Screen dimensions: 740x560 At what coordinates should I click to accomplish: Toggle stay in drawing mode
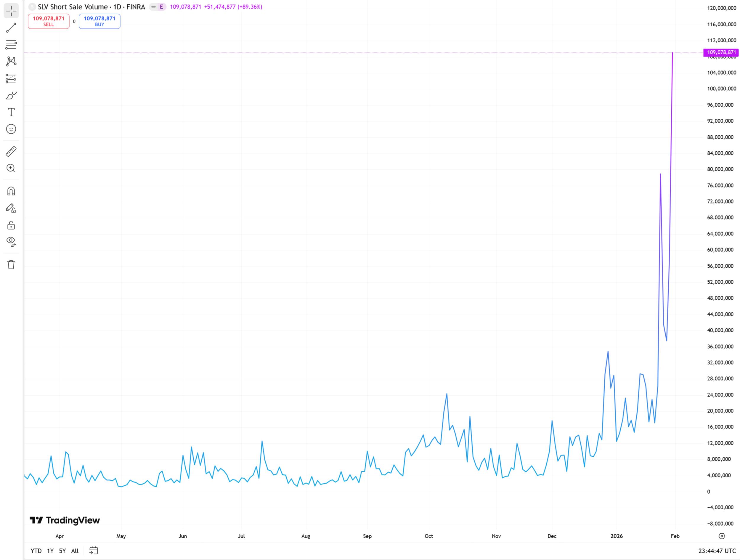pyautogui.click(x=11, y=208)
